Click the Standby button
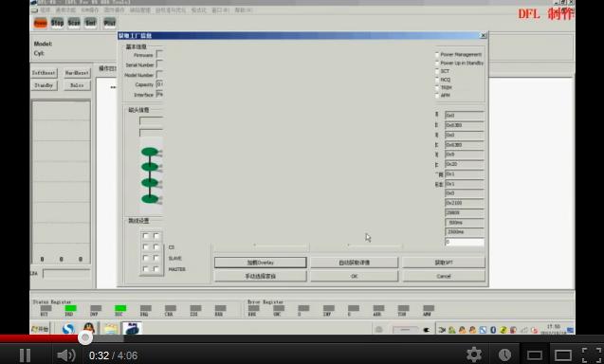Image resolution: width=604 pixels, height=364 pixels. click(44, 85)
